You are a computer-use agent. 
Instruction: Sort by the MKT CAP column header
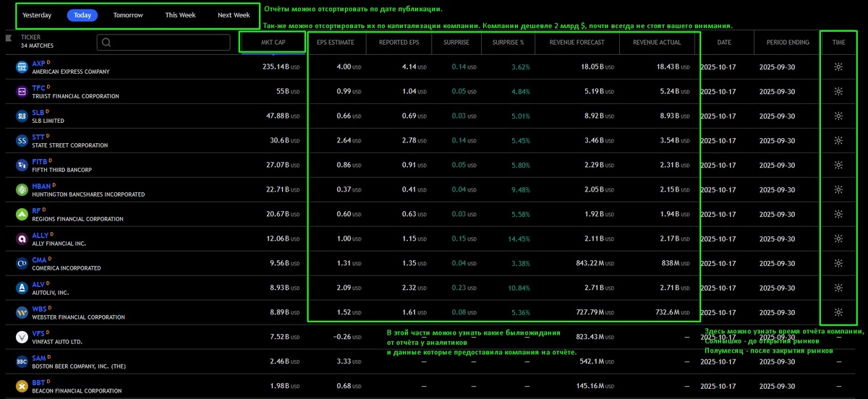[x=272, y=42]
